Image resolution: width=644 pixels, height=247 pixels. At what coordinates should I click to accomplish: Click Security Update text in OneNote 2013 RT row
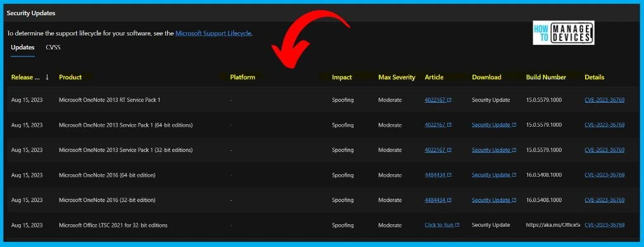pos(491,100)
